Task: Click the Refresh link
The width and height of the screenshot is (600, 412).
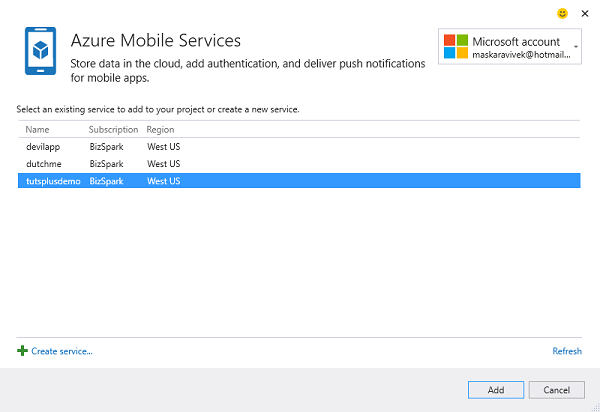Action: [567, 351]
